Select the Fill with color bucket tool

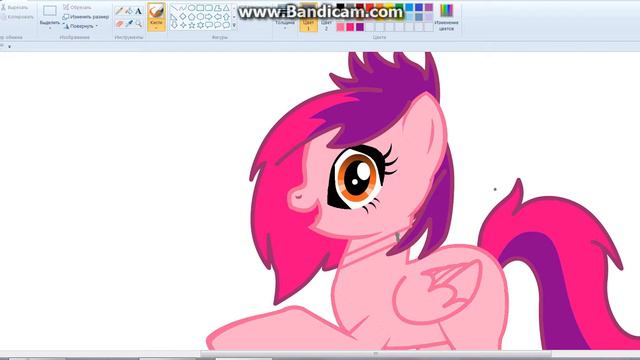[129, 11]
